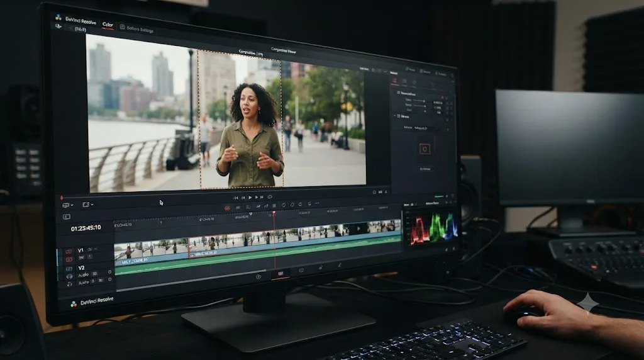The width and height of the screenshot is (644, 360).
Task: Toggle the second inspector section checkbox
Action: pyautogui.click(x=398, y=116)
